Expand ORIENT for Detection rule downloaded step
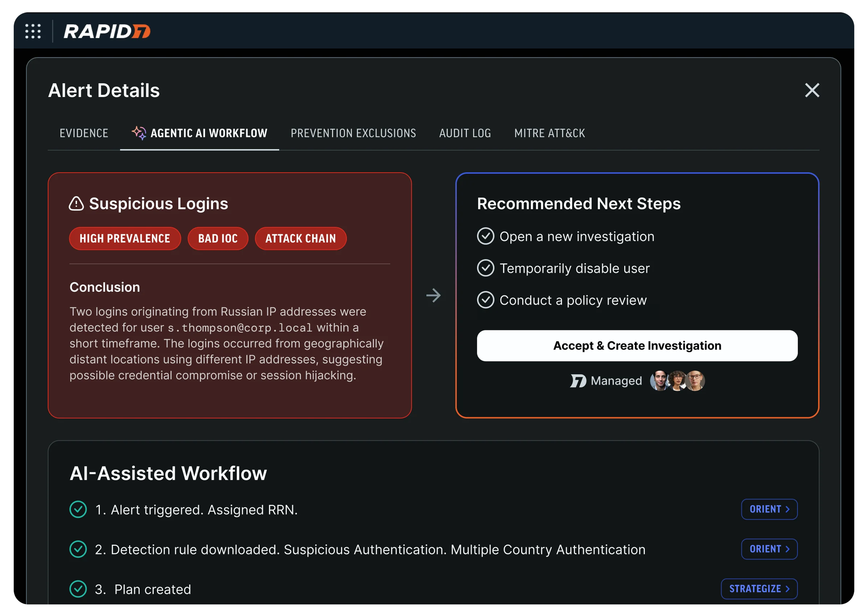Viewport: 868px width, 616px height. click(x=769, y=549)
